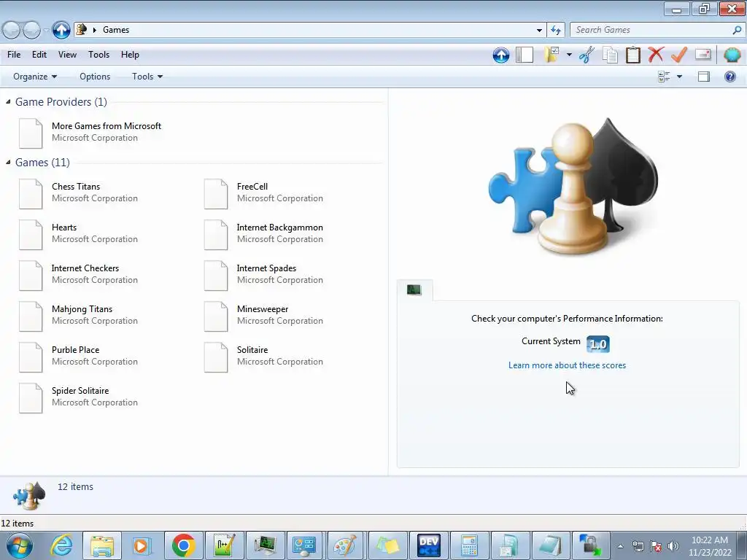Open the Help menu
The width and height of the screenshot is (747, 560).
coord(130,55)
